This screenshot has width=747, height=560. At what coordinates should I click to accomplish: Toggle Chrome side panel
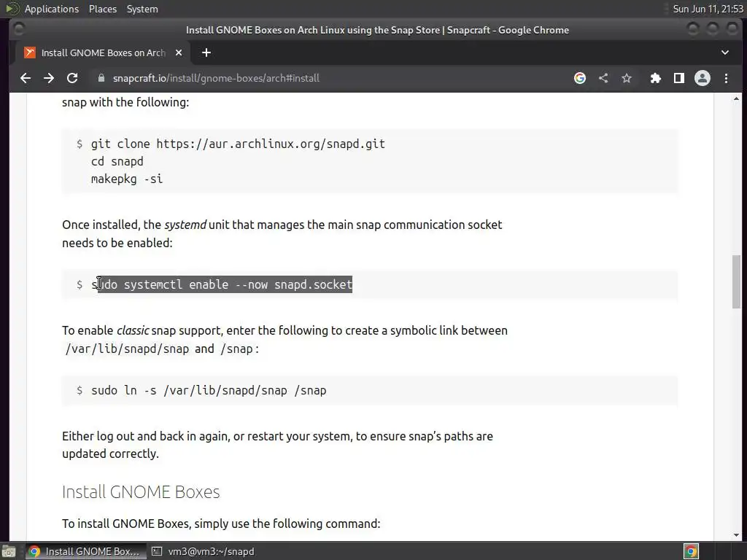click(679, 78)
